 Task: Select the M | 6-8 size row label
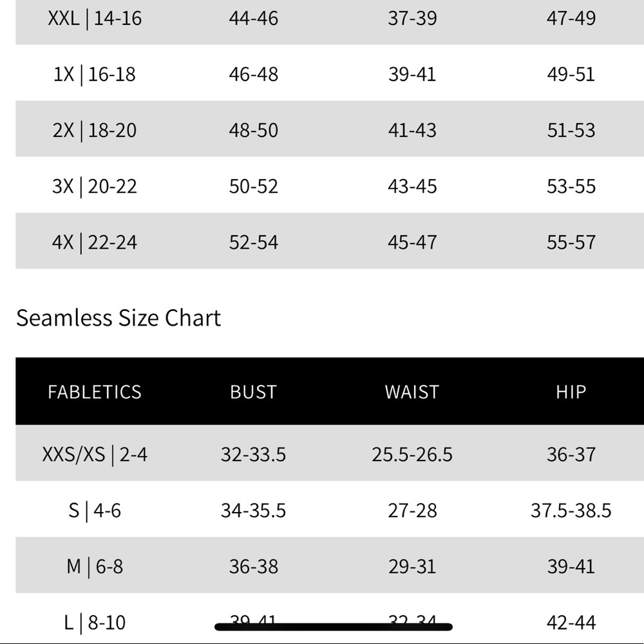pos(95,567)
